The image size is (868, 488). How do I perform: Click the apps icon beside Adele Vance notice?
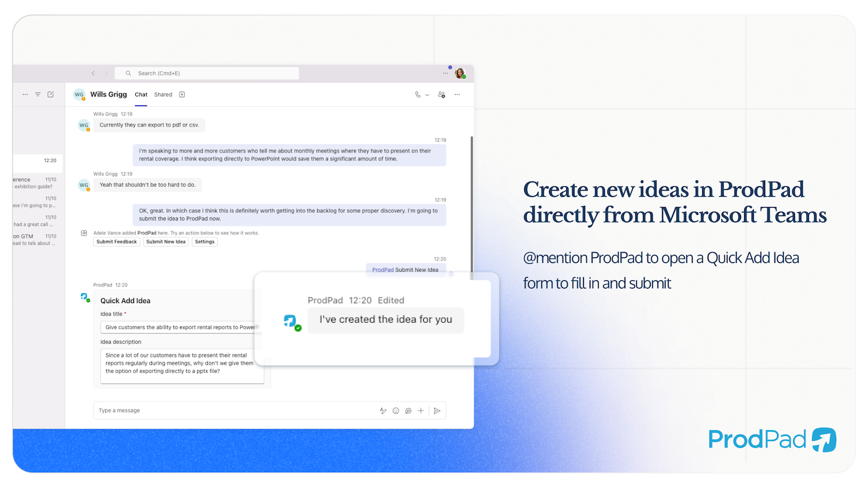tap(84, 233)
